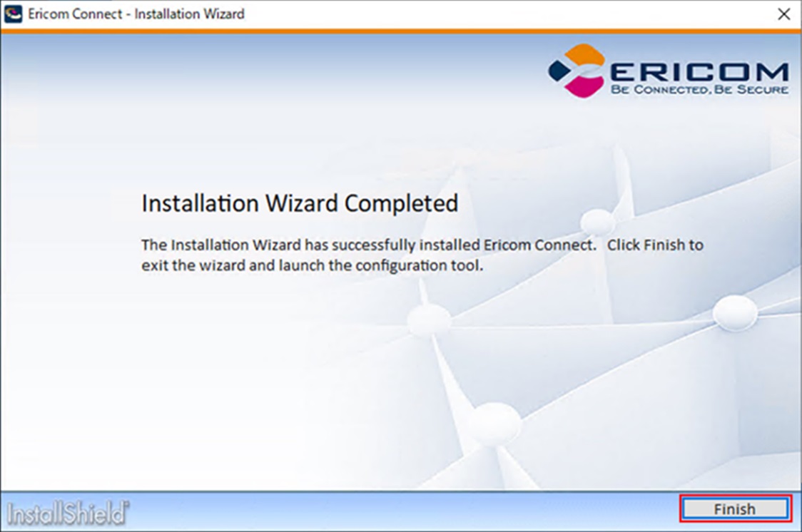Click the sphere node beside 'Ericom Connect.' text
Image resolution: width=802 pixels, height=532 pixels.
(x=598, y=222)
